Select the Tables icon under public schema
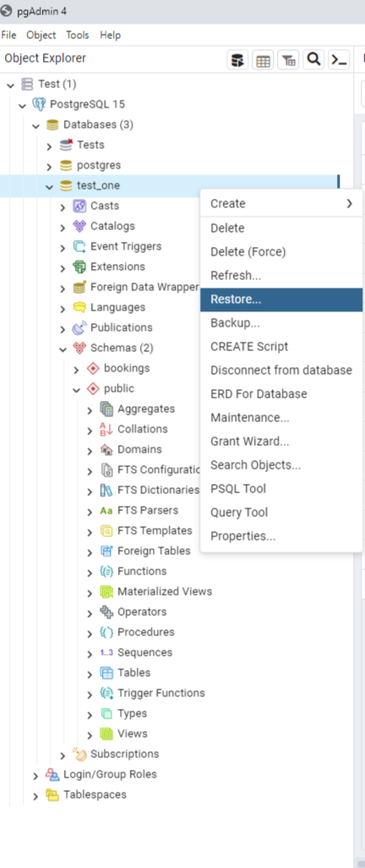Viewport: 365px width, 868px height. (106, 673)
